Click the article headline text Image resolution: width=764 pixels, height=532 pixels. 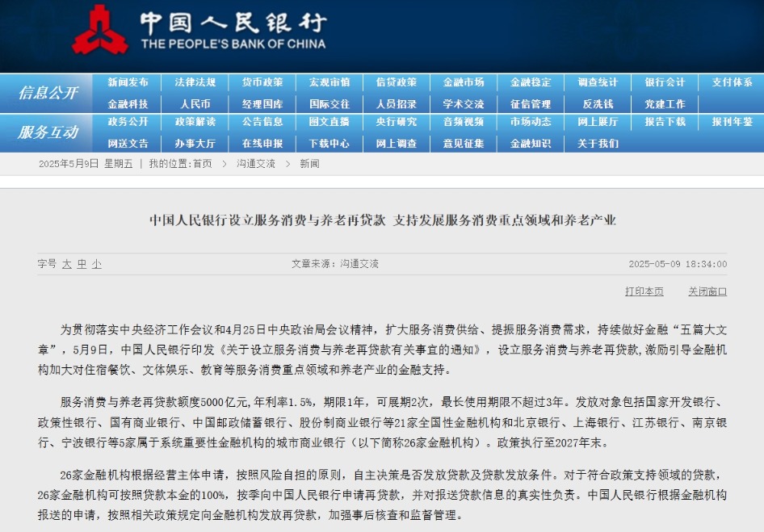pyautogui.click(x=382, y=220)
